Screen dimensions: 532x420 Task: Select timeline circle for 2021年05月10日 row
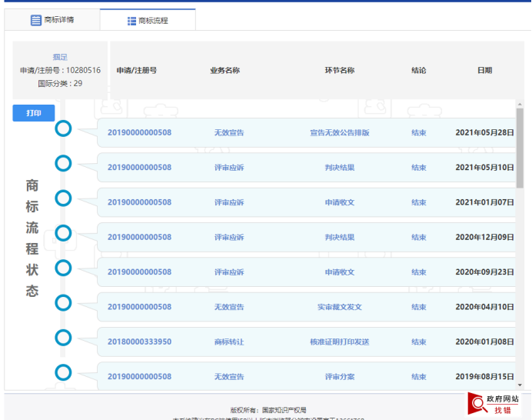pyautogui.click(x=63, y=163)
